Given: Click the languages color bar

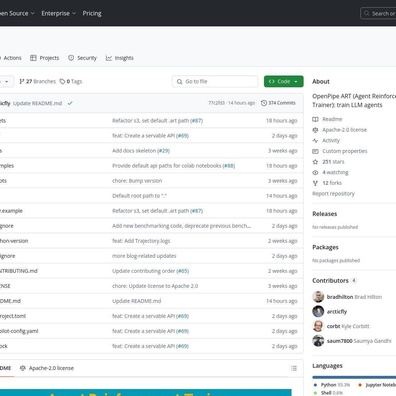Looking at the screenshot, I should pos(354,377).
